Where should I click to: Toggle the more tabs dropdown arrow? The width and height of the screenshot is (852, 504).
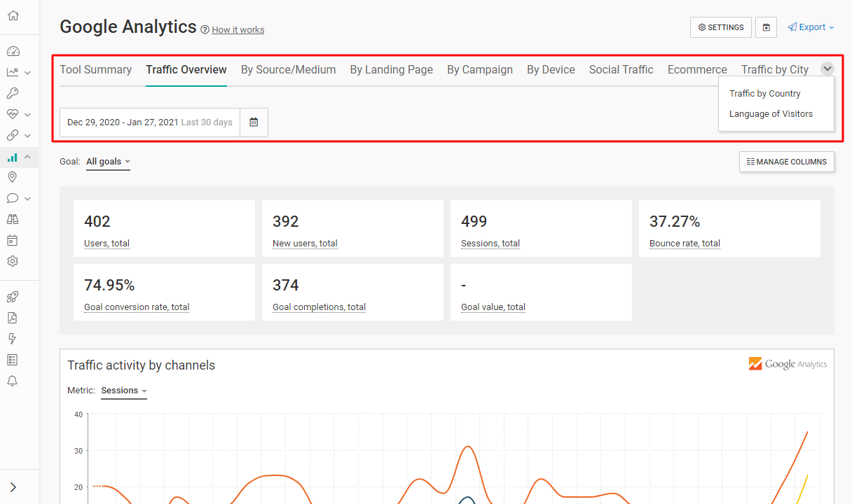(x=827, y=69)
